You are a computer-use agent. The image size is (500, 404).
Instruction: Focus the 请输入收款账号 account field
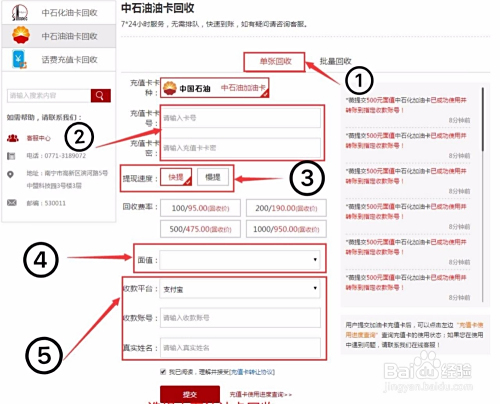[240, 318]
